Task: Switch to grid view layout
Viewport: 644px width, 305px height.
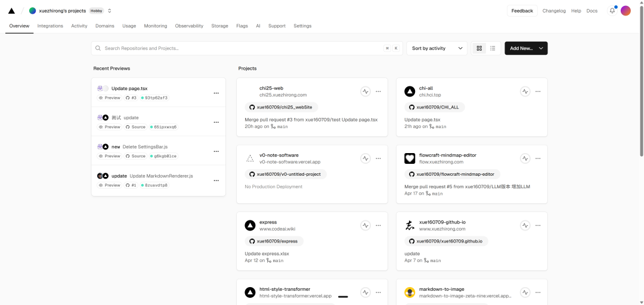Action: 479,48
